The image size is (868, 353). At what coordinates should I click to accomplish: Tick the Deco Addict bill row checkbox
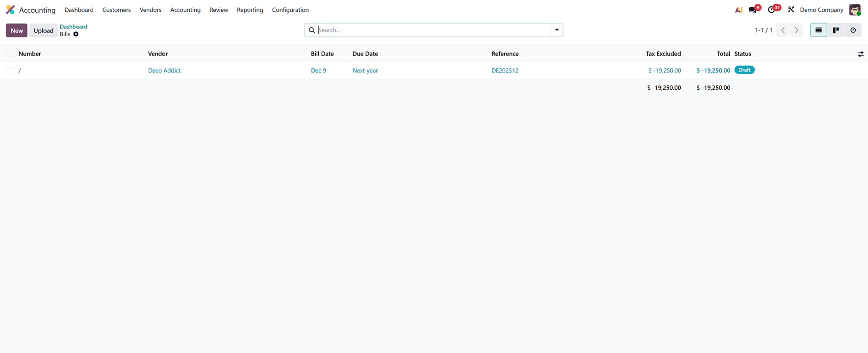pos(9,70)
